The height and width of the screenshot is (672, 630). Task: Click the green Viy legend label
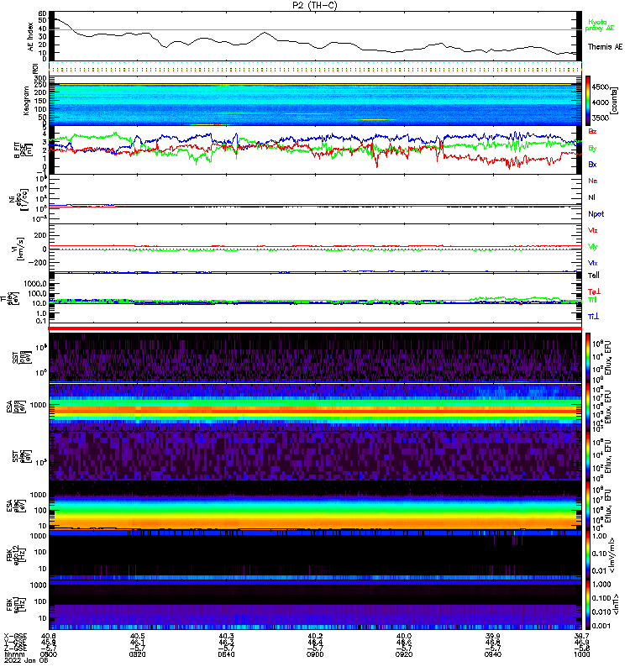pyautogui.click(x=593, y=247)
